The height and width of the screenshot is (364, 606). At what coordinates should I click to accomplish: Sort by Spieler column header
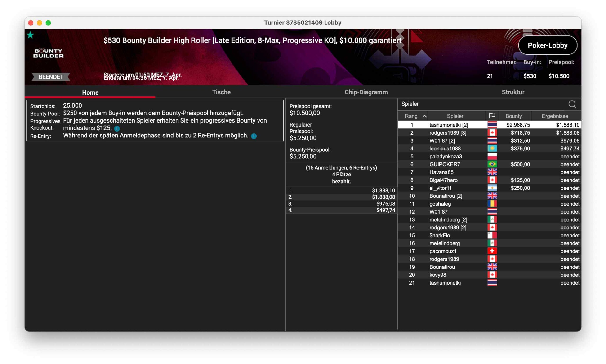point(455,116)
